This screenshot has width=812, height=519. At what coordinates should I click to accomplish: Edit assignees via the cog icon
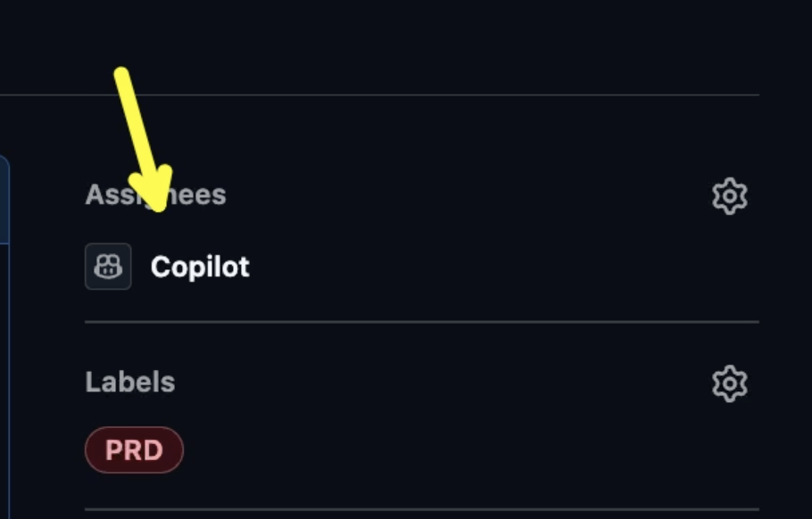tap(730, 196)
